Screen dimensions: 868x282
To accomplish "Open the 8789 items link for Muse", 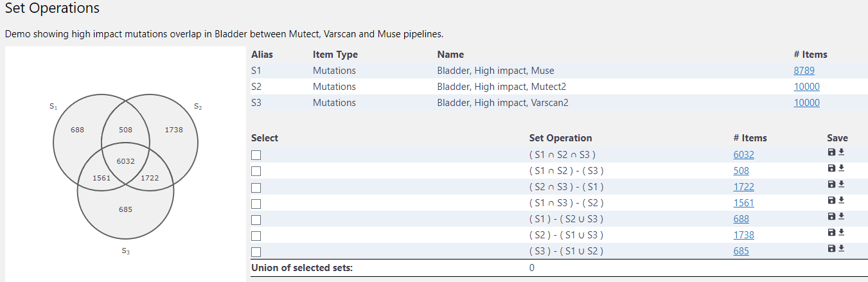I will point(804,71).
